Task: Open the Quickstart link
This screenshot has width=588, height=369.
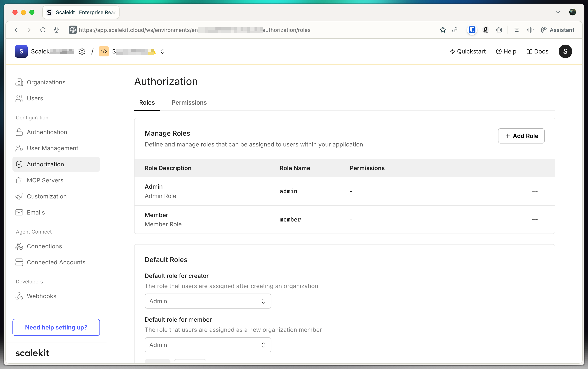Action: [468, 52]
